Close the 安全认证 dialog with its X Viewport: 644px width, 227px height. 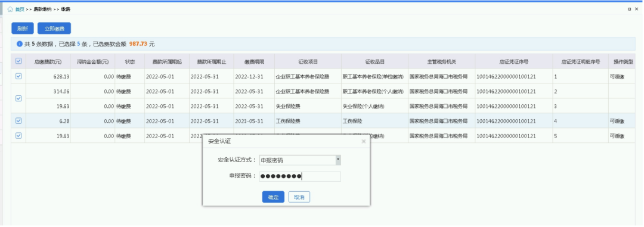click(363, 142)
